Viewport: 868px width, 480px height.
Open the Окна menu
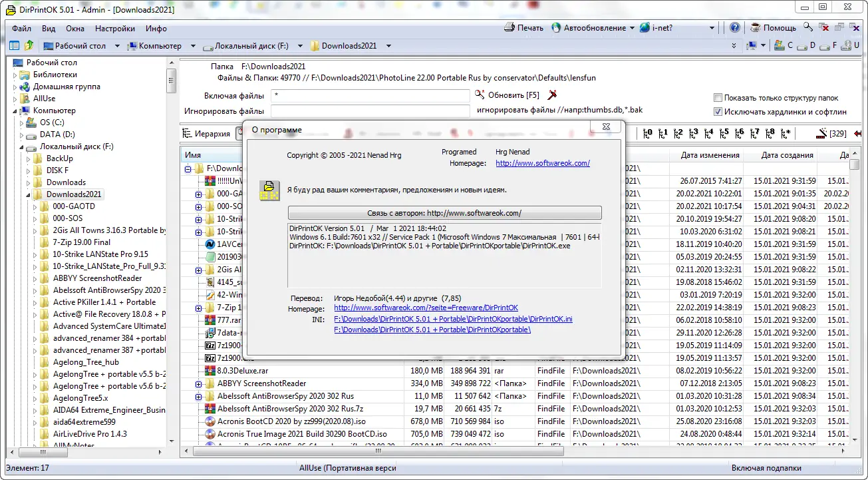(x=75, y=29)
